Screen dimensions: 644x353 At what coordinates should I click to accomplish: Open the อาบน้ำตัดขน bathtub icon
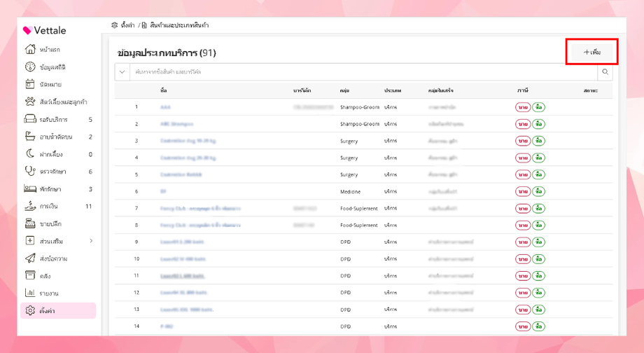tap(30, 136)
